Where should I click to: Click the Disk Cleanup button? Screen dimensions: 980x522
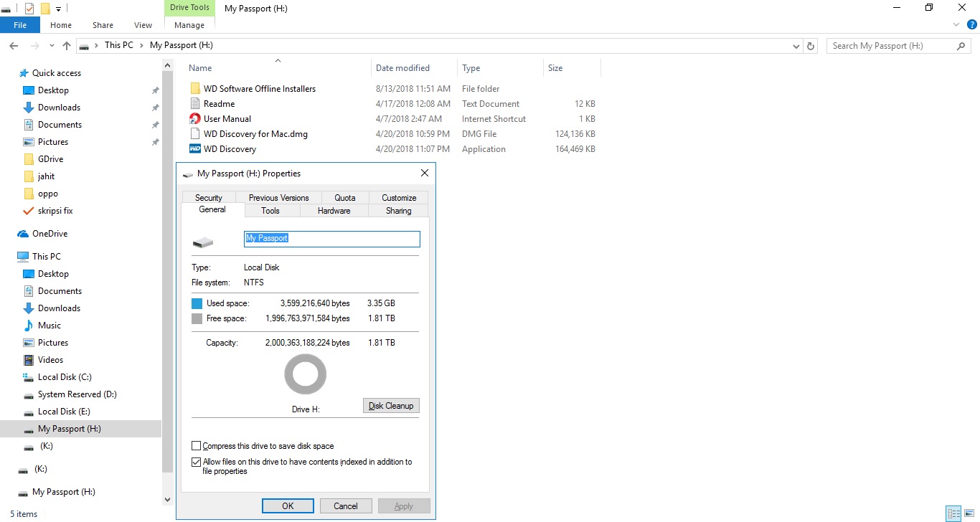(x=391, y=406)
